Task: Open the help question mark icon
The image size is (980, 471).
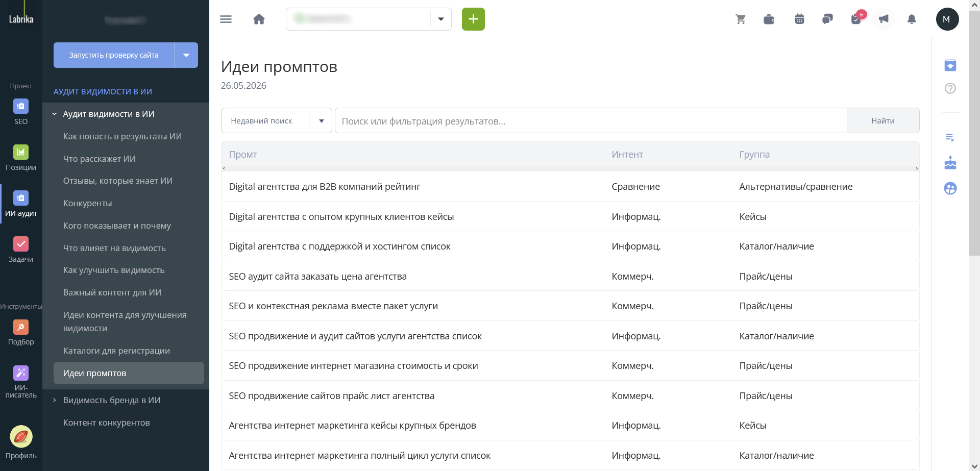Action: point(950,88)
